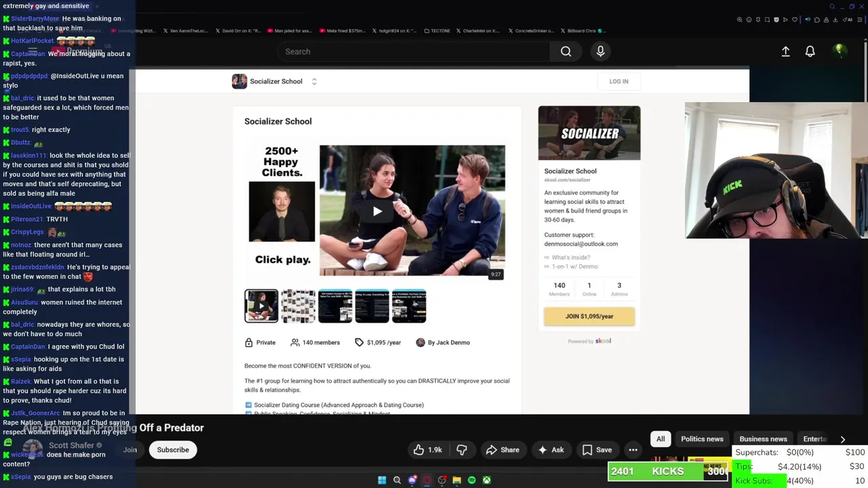Click the skool logo in Powered by

pyautogui.click(x=603, y=341)
